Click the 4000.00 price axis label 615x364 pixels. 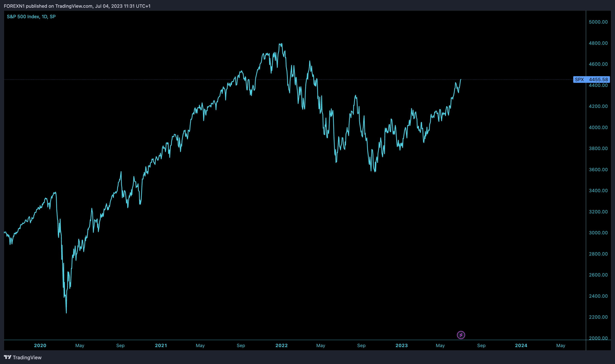point(598,128)
